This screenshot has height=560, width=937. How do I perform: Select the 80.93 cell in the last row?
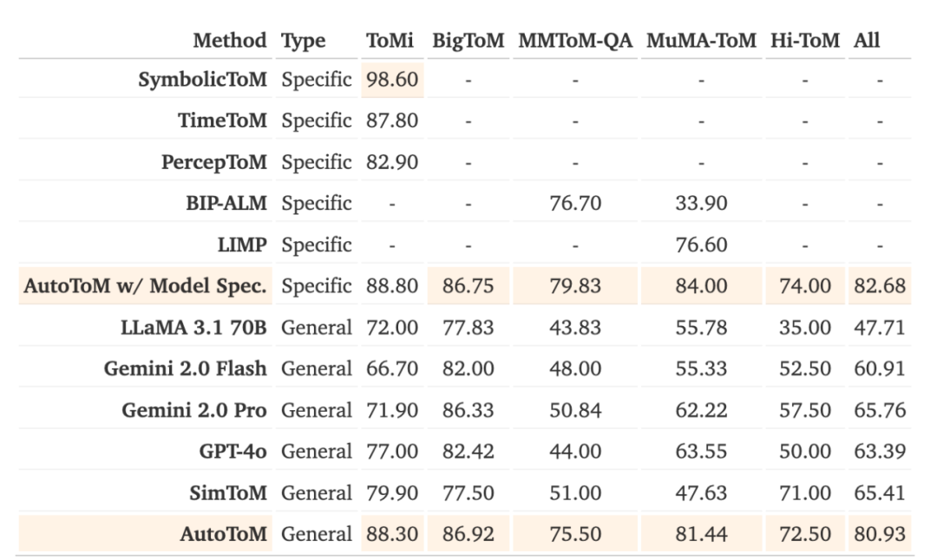coord(879,534)
